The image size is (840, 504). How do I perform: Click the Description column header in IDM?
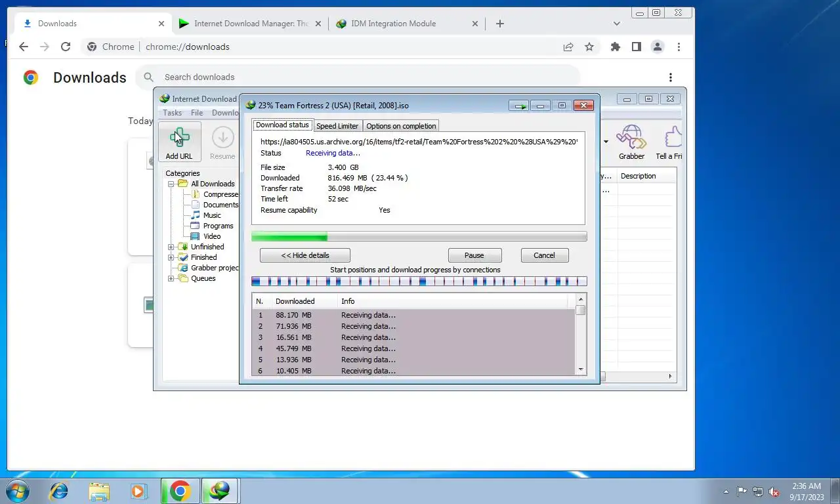pos(647,176)
